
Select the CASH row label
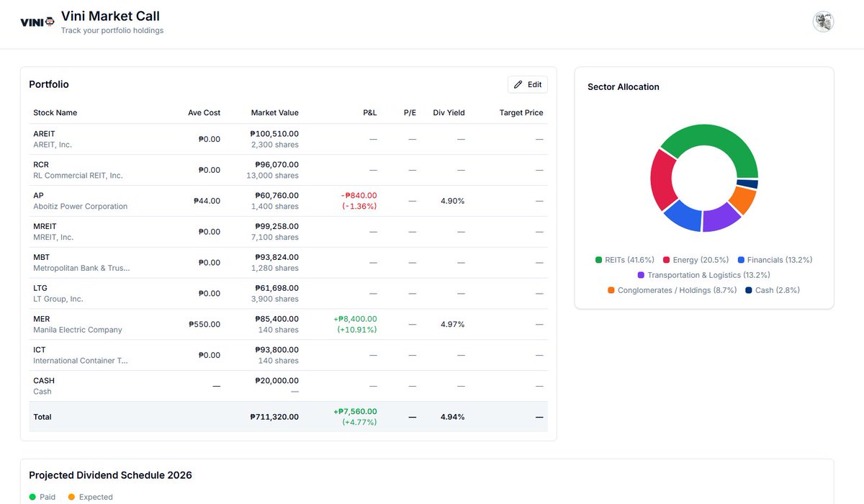pos(44,381)
